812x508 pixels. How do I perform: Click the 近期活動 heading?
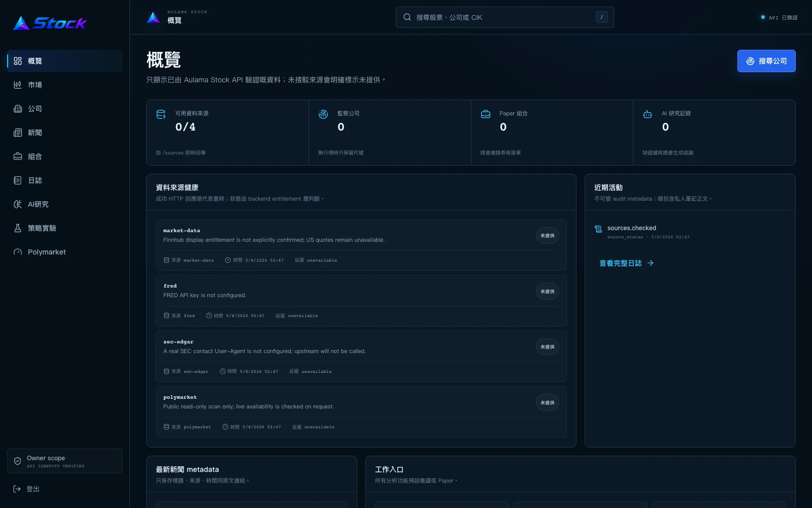point(608,187)
